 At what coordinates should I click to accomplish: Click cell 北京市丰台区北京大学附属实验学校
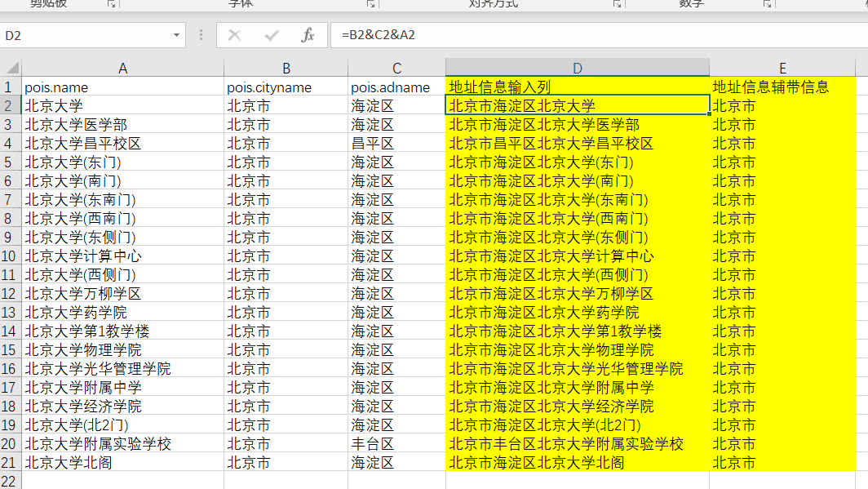pos(577,443)
